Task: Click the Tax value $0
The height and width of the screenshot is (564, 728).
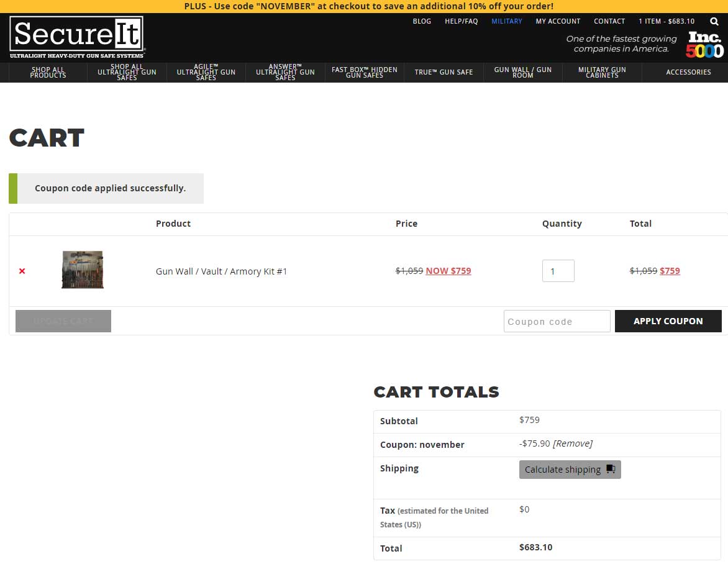Action: click(524, 509)
